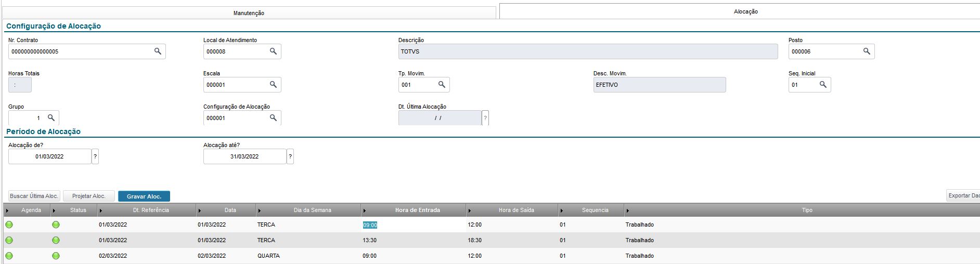Click Projetar Aloc. button
This screenshot has width=980, height=264.
pyautogui.click(x=89, y=196)
